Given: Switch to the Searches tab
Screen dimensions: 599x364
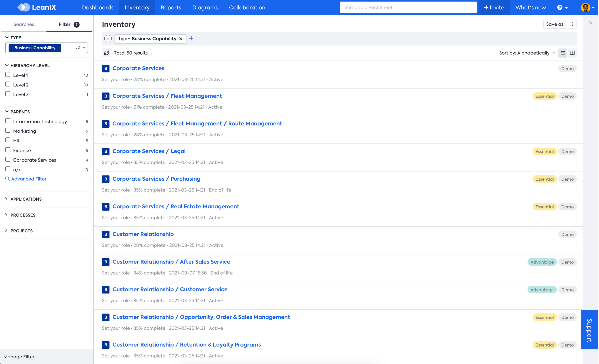Looking at the screenshot, I should pos(24,24).
